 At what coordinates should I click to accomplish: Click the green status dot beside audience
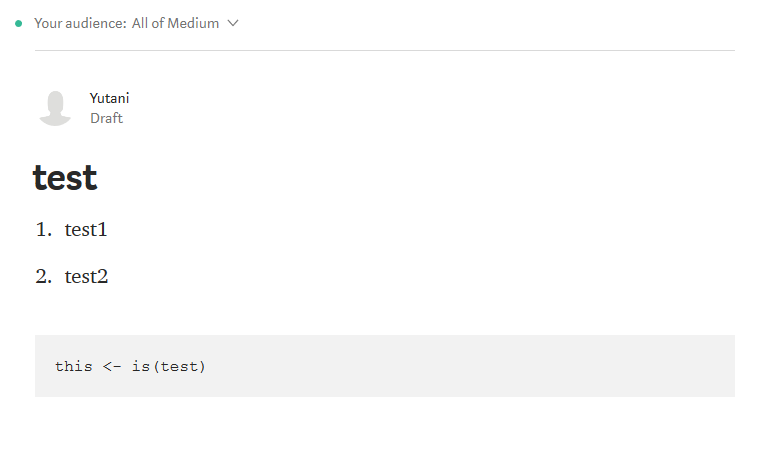(18, 23)
